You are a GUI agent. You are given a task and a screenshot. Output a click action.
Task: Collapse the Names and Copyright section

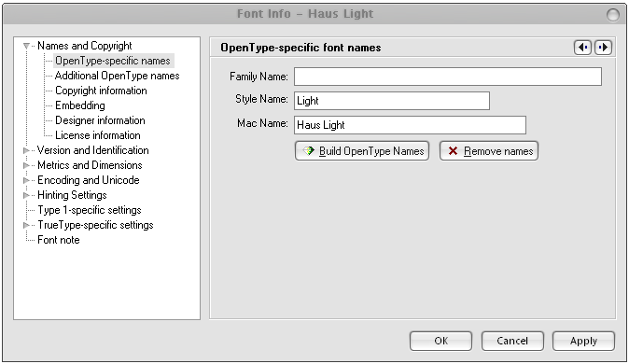click(x=26, y=46)
